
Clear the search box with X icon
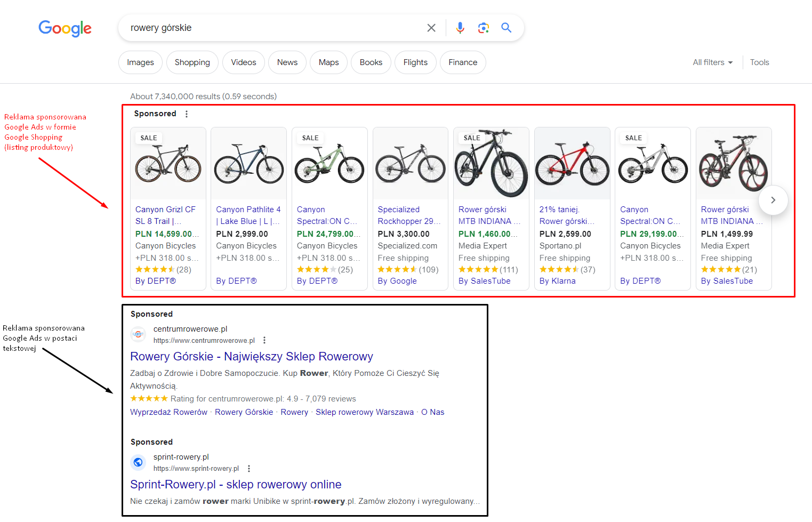(x=431, y=28)
